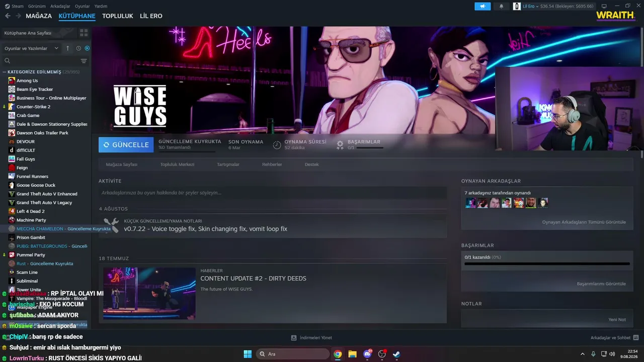This screenshot has width=644, height=362.
Task: View all friends via Oynayan Arkadaşların Tümünü Görüntüle
Action: pyautogui.click(x=584, y=222)
